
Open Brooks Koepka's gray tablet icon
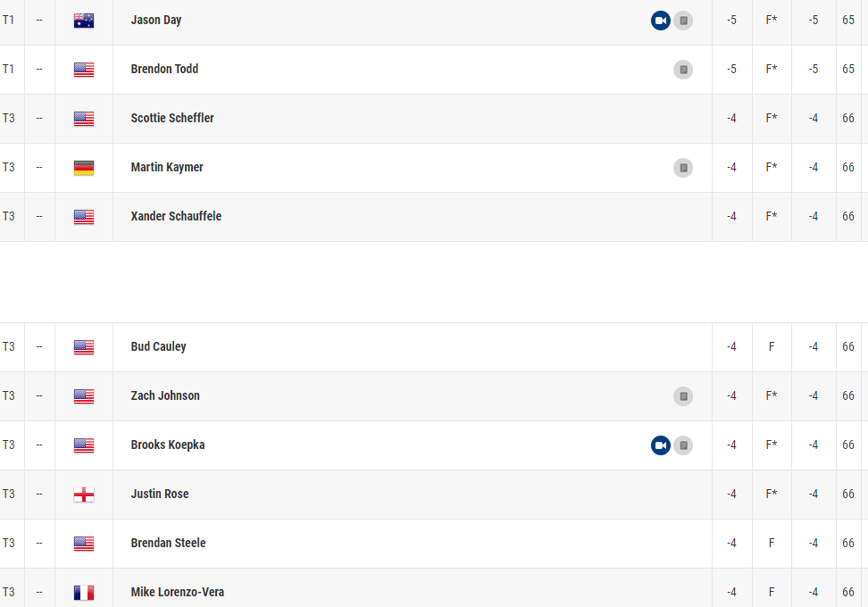pyautogui.click(x=683, y=445)
